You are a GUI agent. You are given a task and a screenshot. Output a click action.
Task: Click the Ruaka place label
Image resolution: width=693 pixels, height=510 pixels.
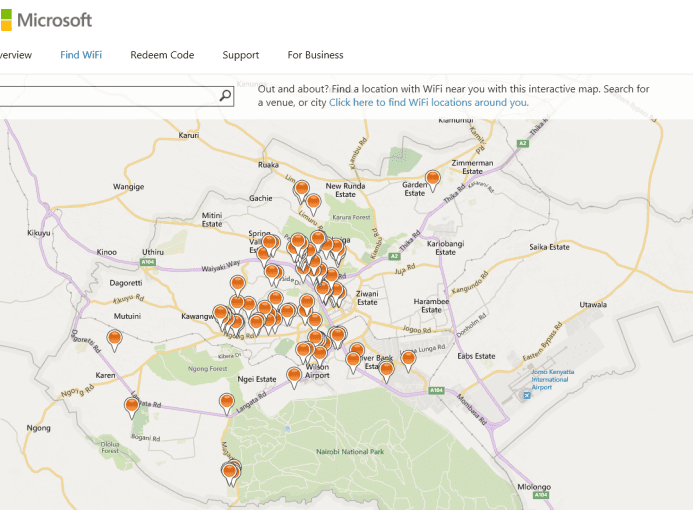tap(269, 164)
